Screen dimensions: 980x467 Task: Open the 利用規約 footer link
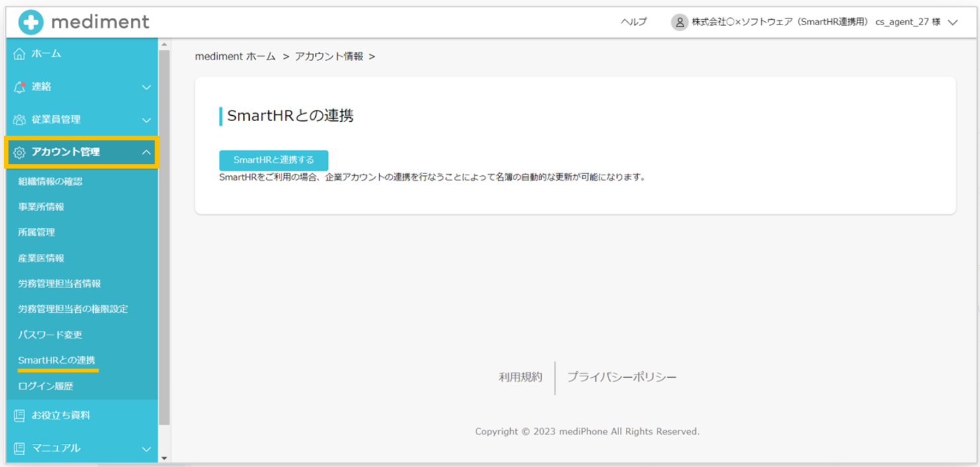pyautogui.click(x=521, y=377)
